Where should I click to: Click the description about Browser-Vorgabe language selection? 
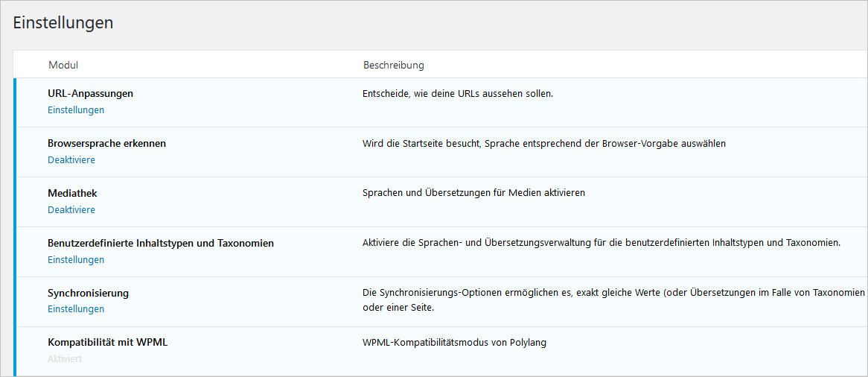[x=543, y=144]
